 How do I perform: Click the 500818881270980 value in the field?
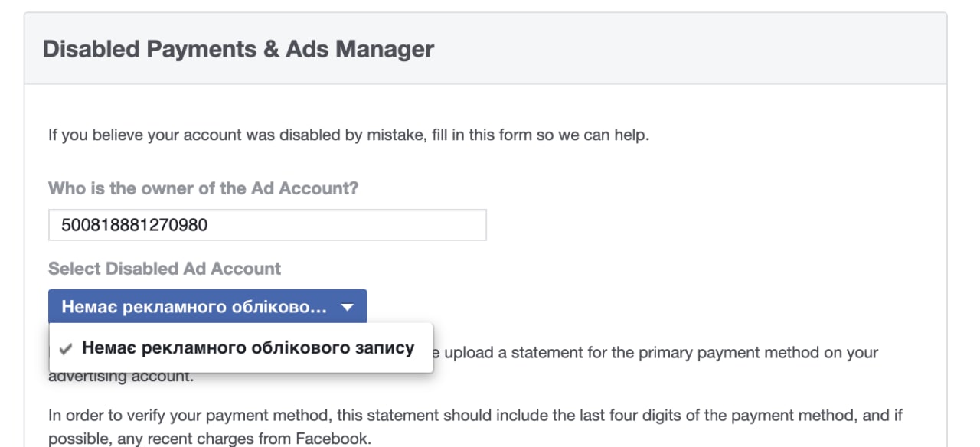point(135,226)
